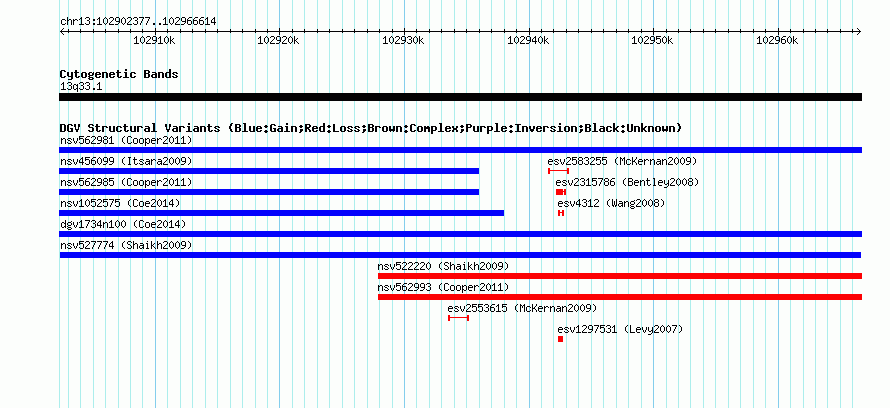Select the nsv562981 blue gain bar
Screen dimensions: 890x408
click(460, 150)
